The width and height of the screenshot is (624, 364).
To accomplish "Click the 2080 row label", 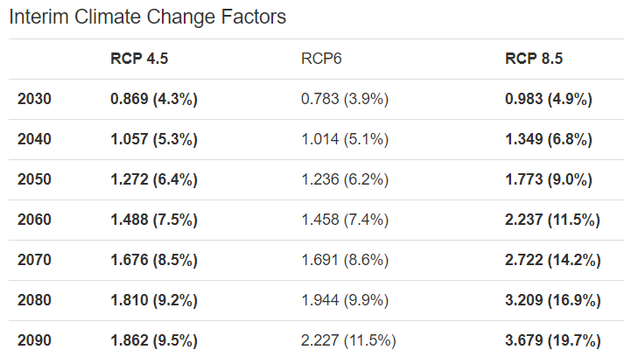I will pos(34,300).
